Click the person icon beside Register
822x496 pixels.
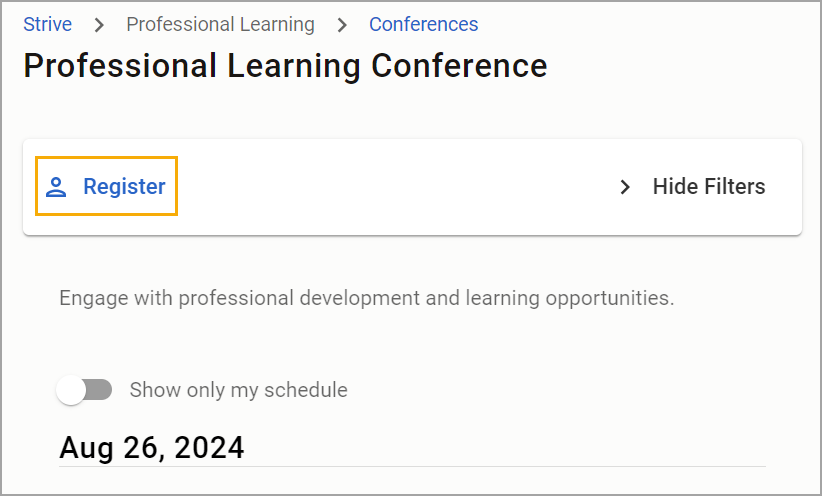(x=56, y=187)
